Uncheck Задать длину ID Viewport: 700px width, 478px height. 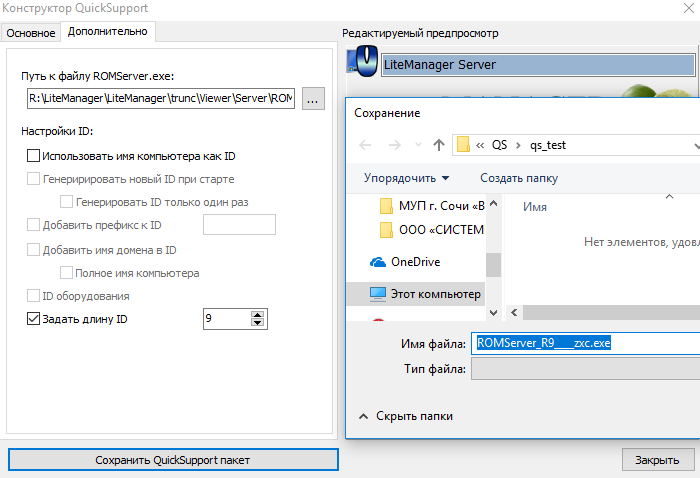pyautogui.click(x=33, y=319)
